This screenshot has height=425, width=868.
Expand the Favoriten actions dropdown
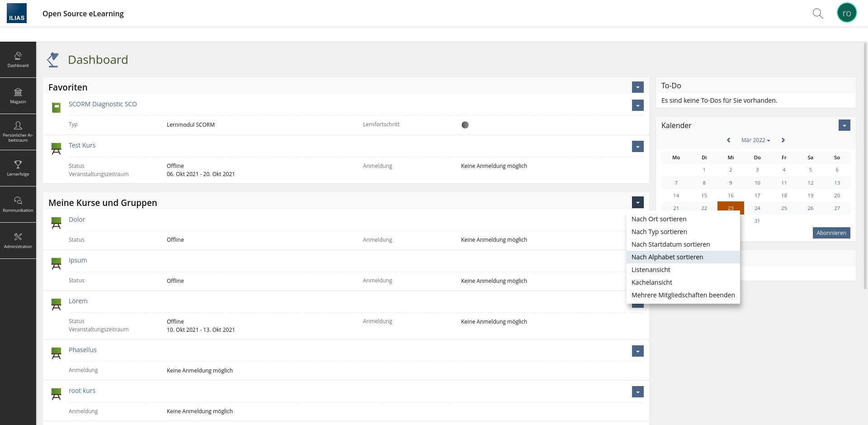coord(637,87)
